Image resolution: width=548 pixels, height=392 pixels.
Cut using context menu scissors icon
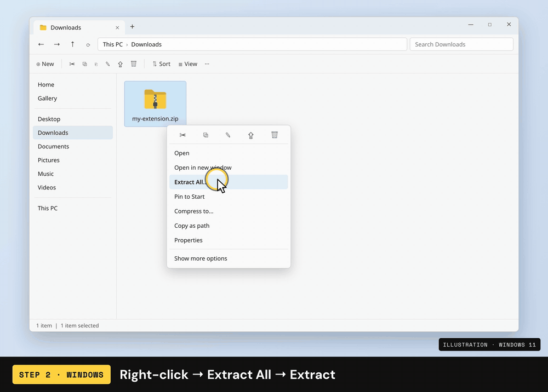coord(182,135)
